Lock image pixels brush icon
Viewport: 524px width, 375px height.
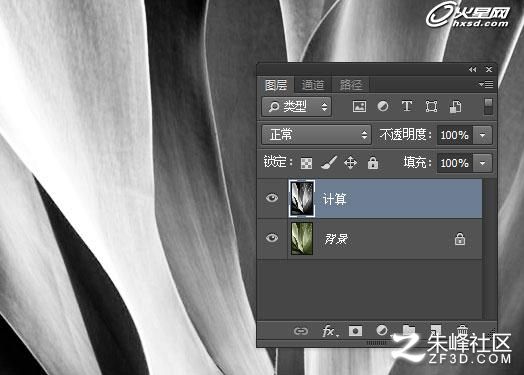(x=329, y=163)
